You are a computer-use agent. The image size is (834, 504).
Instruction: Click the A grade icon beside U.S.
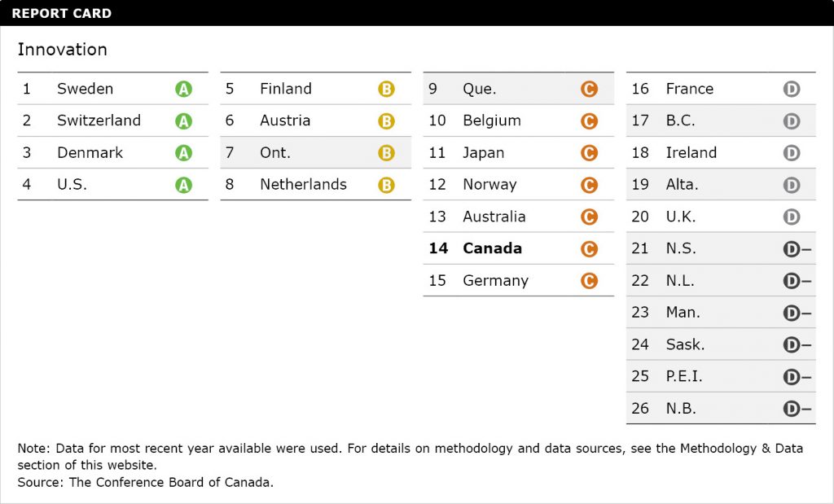click(183, 185)
